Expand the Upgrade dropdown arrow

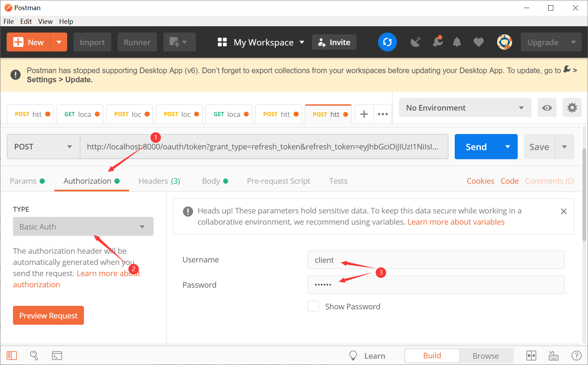573,42
